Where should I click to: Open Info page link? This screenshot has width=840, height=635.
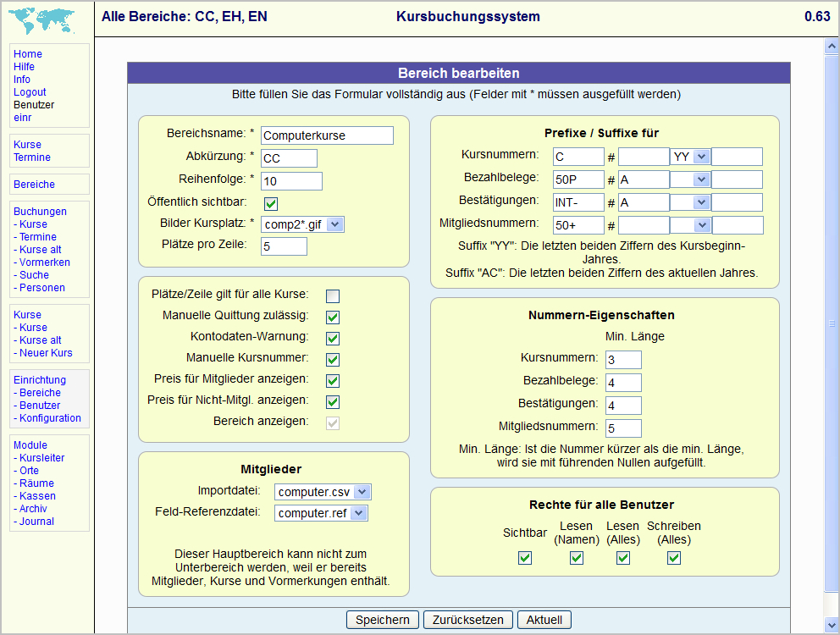click(x=22, y=80)
